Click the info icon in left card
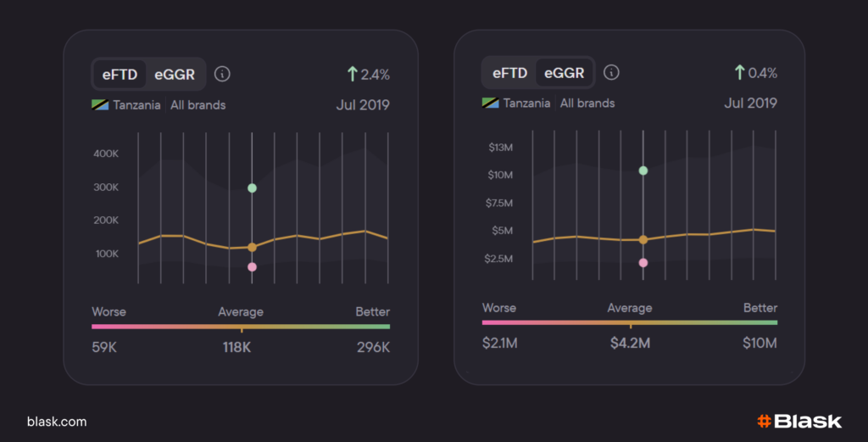The image size is (868, 442). tap(222, 74)
